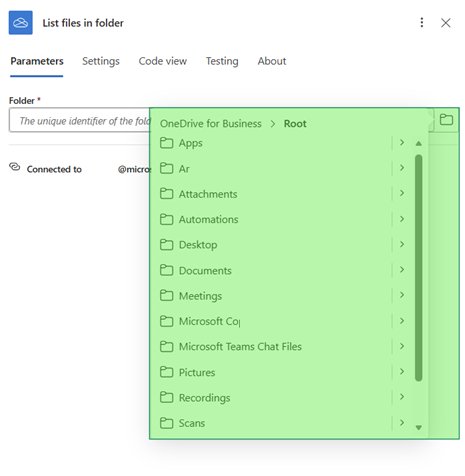Click the scroll down arrow in folder list
Image resolution: width=465 pixels, height=476 pixels.
click(x=419, y=427)
